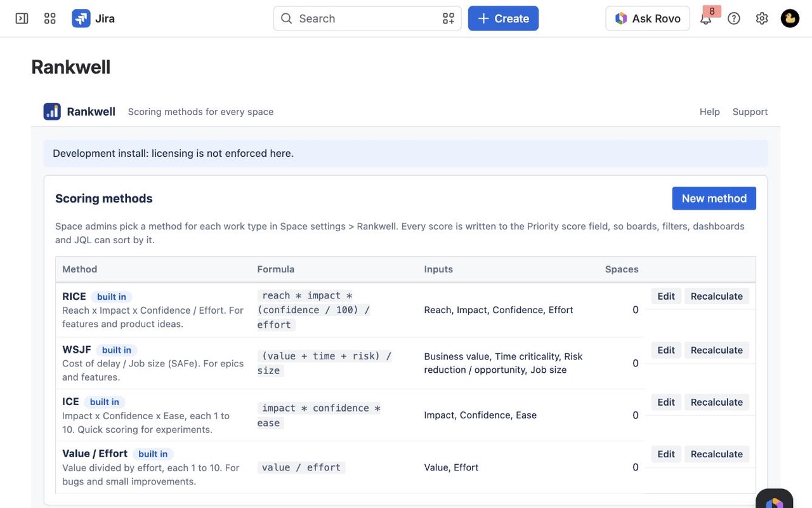Open the Help link in Rankwell header
Screen dimensions: 812x508
click(709, 112)
